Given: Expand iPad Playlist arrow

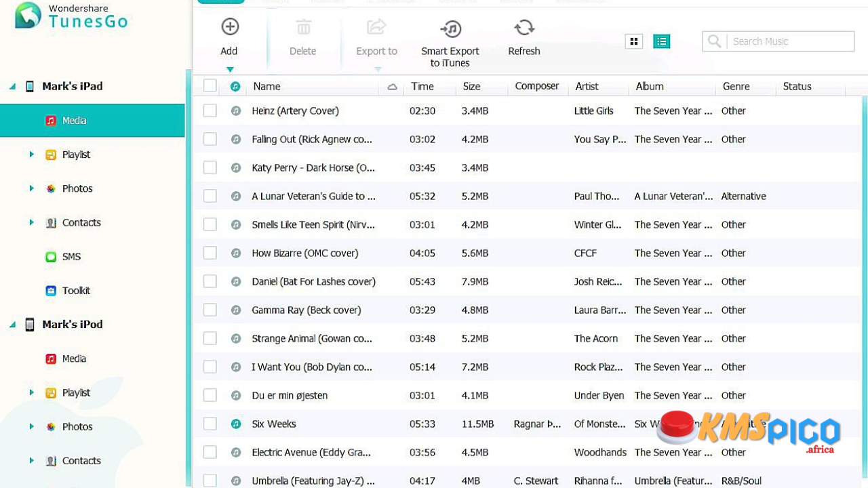Looking at the screenshot, I should tap(31, 155).
